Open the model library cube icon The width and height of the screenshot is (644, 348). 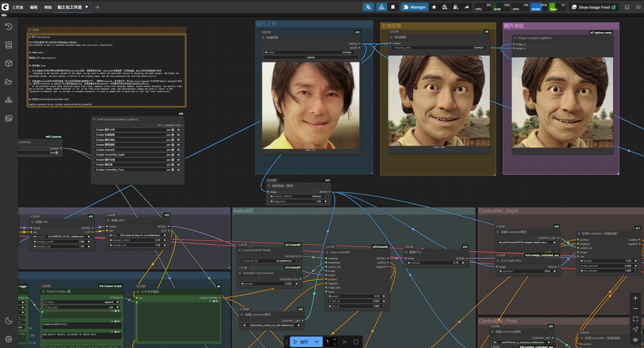[9, 63]
